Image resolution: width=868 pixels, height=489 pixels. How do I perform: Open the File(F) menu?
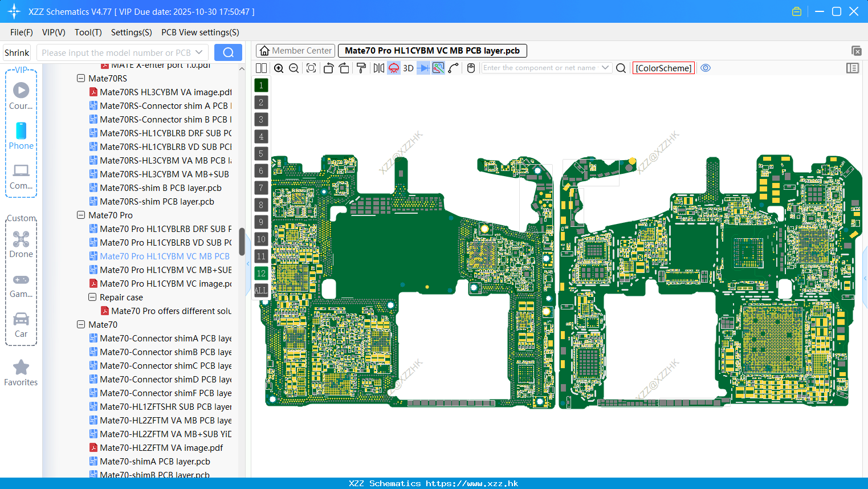[22, 32]
